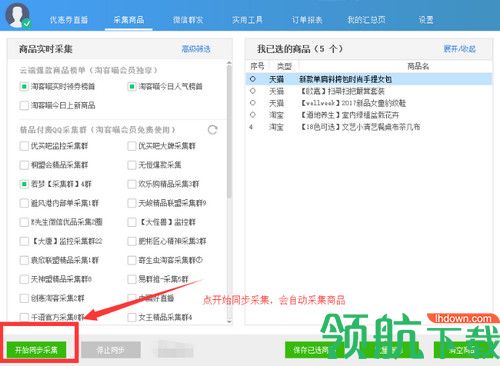Go to the 实用工具 tab

[247, 20]
